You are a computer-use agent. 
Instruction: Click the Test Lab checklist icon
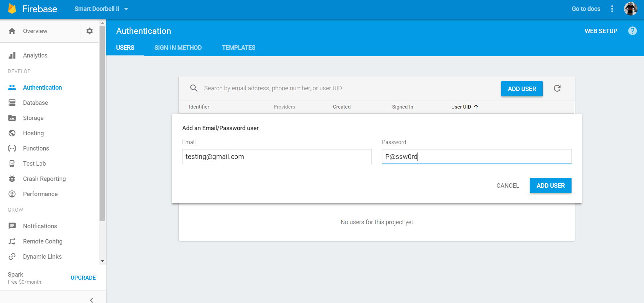tap(12, 164)
